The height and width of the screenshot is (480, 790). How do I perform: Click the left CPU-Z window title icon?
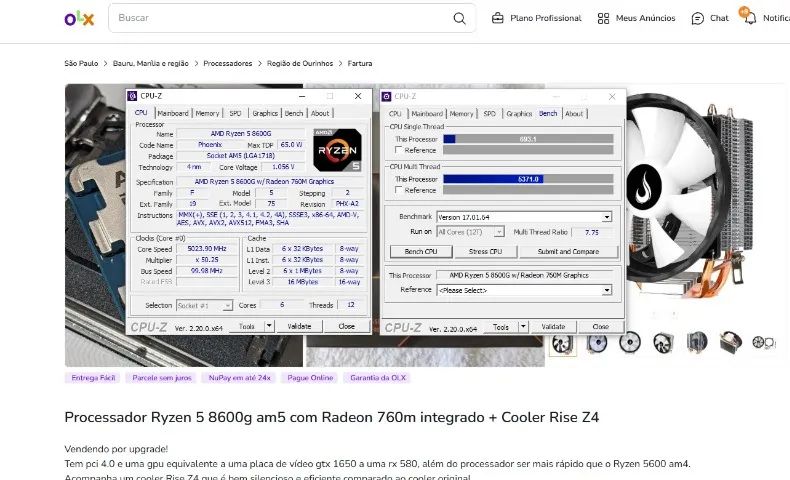pos(133,96)
